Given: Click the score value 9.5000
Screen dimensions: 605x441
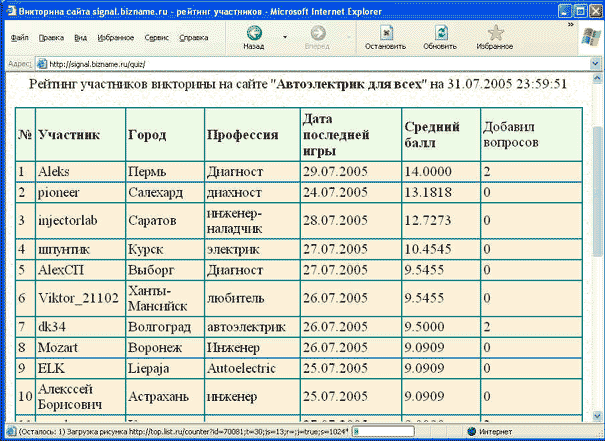Looking at the screenshot, I should [x=424, y=326].
